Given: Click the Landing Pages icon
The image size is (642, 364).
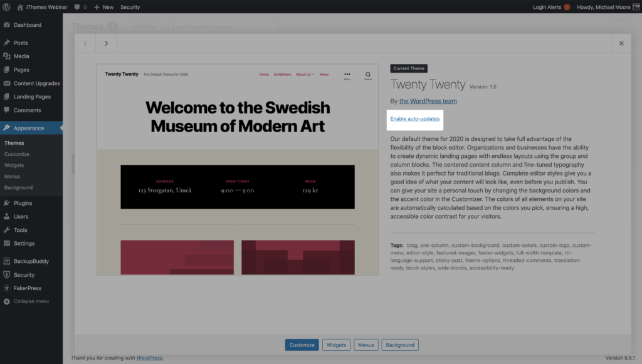Looking at the screenshot, I should pyautogui.click(x=6, y=96).
